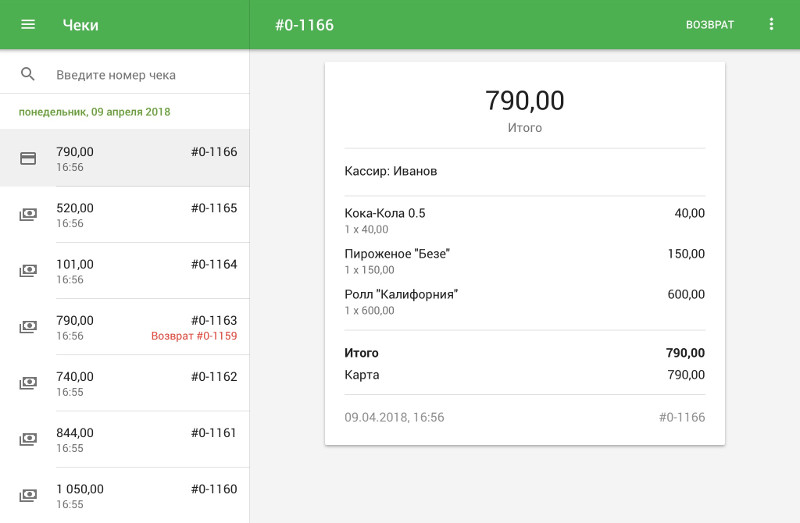Click the Ролл "Калифорния" item line
This screenshot has width=800, height=523.
[524, 301]
